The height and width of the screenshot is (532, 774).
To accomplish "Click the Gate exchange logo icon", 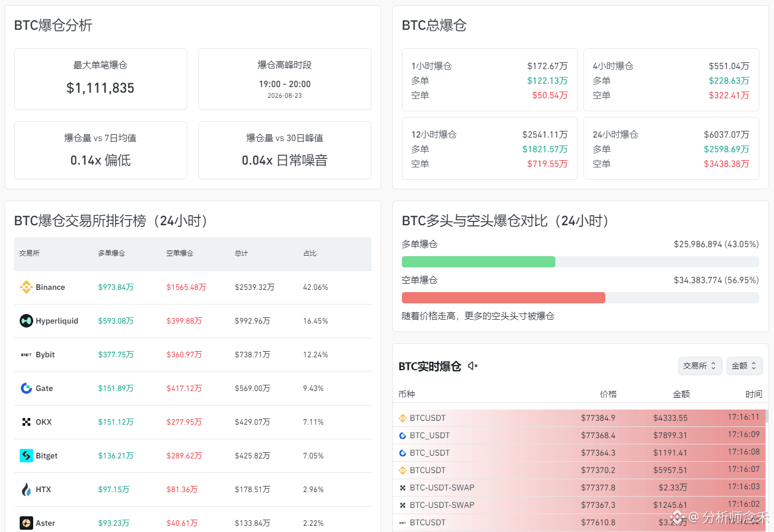I will pos(26,388).
